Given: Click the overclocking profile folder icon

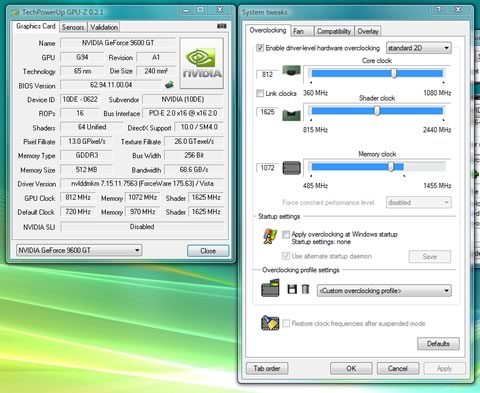Looking at the screenshot, I should (x=270, y=288).
